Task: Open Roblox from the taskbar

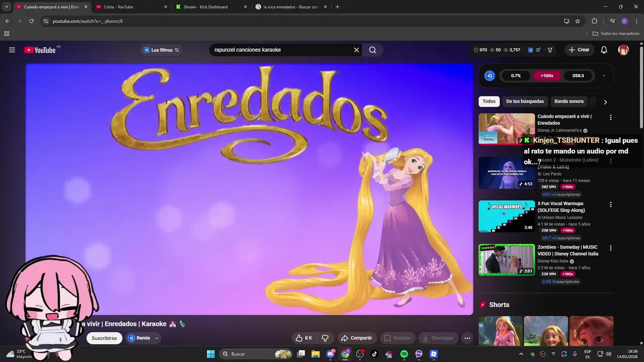Action: coord(434,354)
